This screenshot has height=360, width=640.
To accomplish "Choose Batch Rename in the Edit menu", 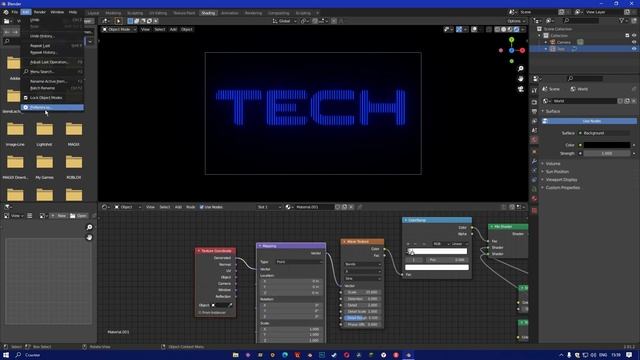I will [x=52, y=88].
